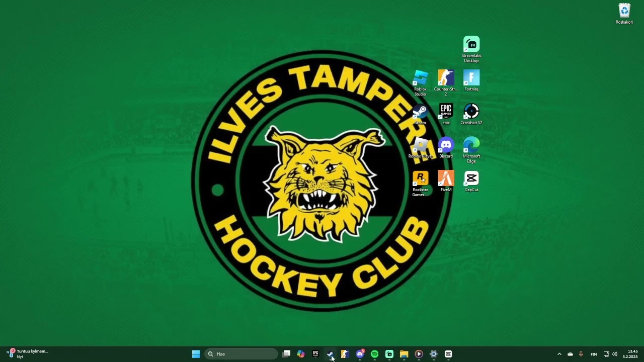Select the Discord desktop shortcut
The width and height of the screenshot is (644, 362).
(446, 148)
